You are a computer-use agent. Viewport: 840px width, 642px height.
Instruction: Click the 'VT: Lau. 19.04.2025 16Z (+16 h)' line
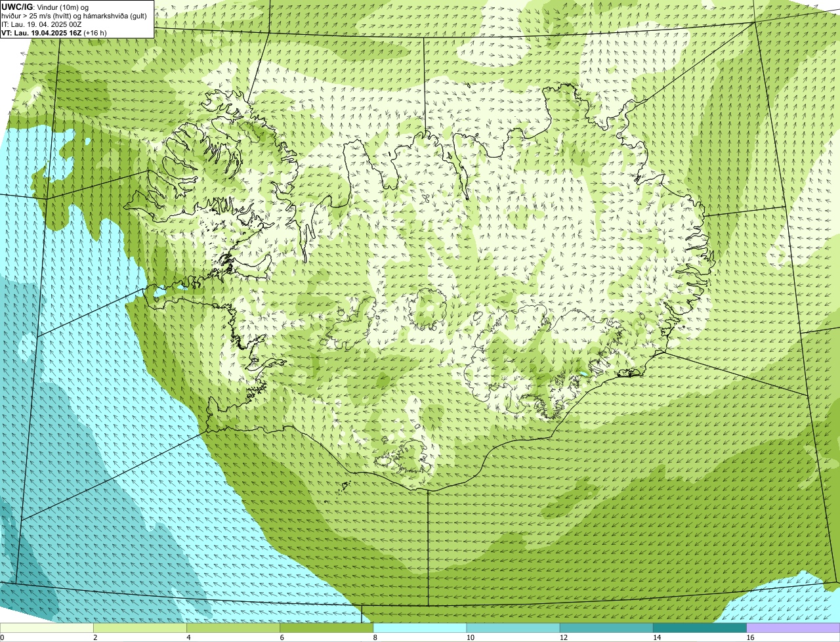point(54,33)
